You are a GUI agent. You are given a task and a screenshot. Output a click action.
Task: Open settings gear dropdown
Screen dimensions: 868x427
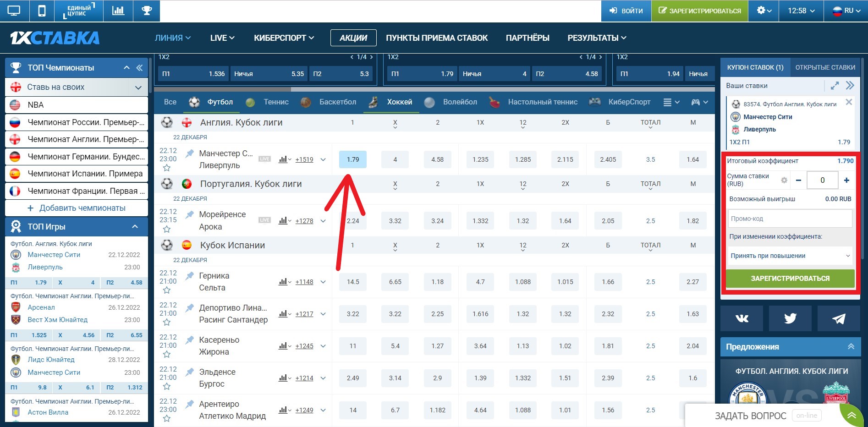(764, 11)
